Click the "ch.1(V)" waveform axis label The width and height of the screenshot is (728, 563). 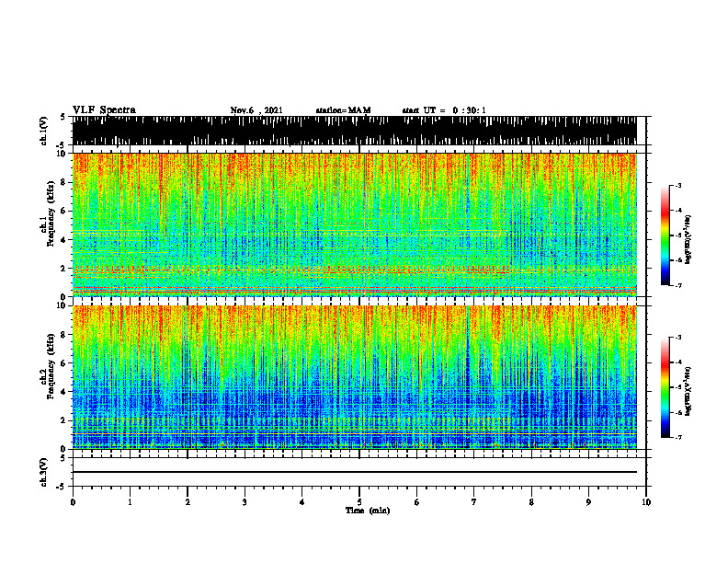tap(44, 131)
